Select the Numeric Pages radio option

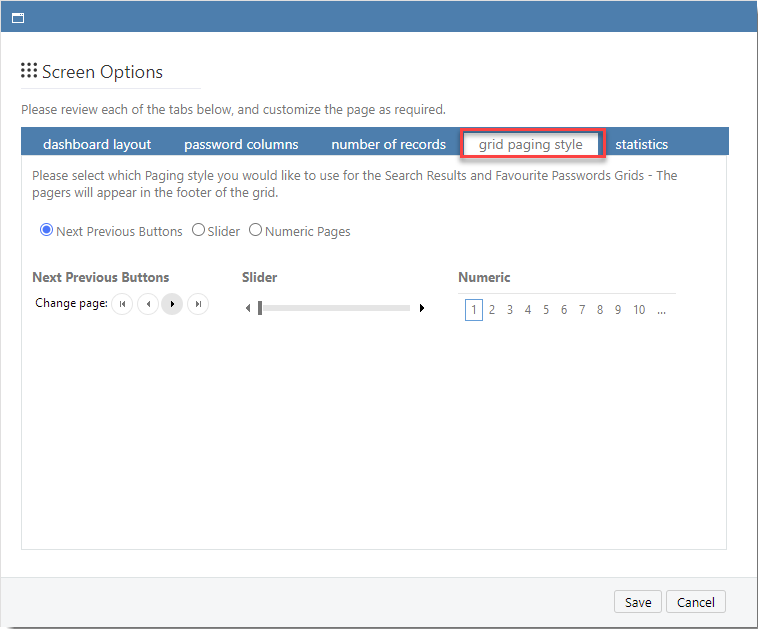[255, 230]
